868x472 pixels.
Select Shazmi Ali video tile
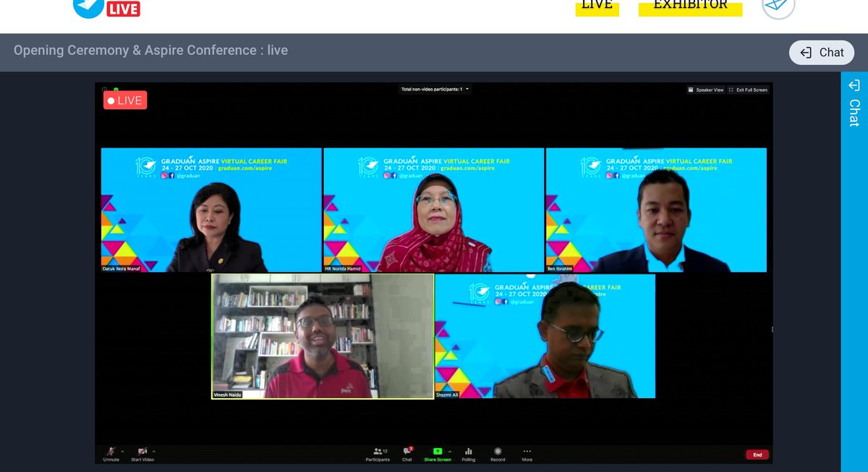545,336
